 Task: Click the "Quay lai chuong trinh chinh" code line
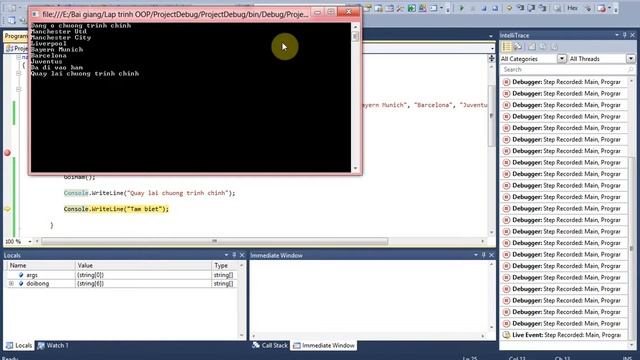(x=149, y=193)
